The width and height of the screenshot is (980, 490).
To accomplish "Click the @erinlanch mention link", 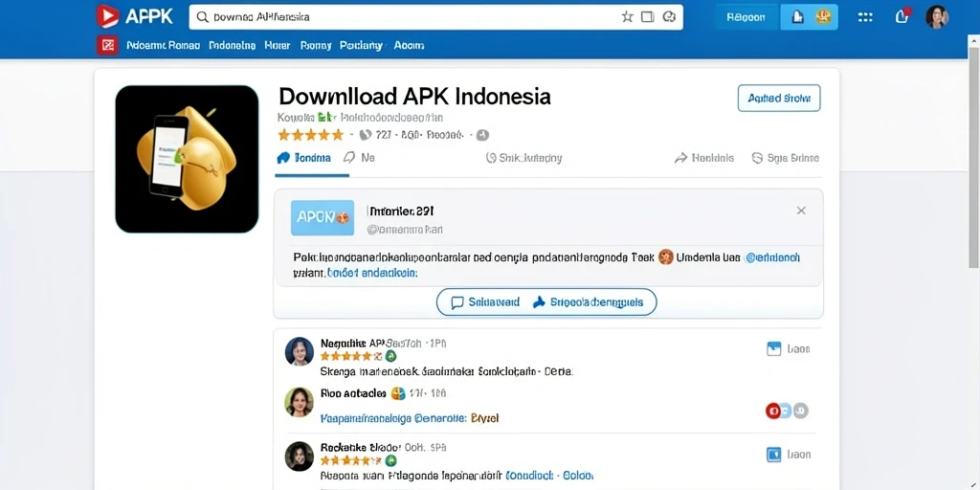I will [773, 256].
